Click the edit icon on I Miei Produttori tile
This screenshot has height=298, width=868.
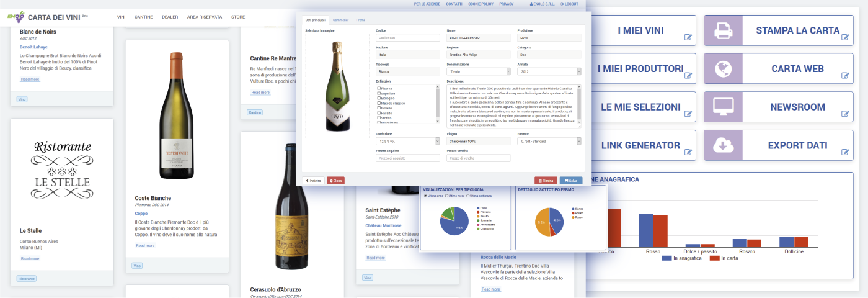click(x=688, y=76)
